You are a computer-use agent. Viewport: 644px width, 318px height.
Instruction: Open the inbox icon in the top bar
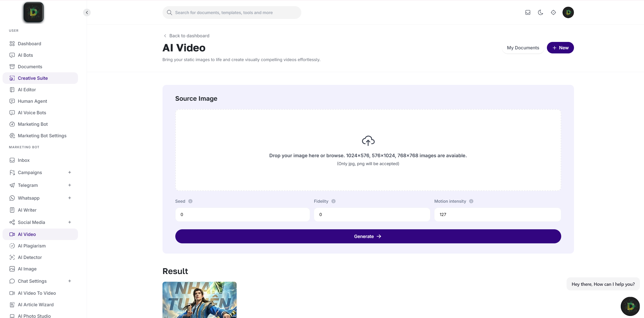click(x=527, y=12)
